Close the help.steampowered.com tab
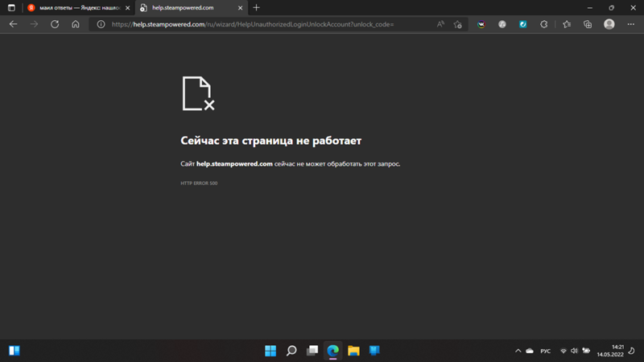Screen dimensions: 644x362 coord(240,8)
